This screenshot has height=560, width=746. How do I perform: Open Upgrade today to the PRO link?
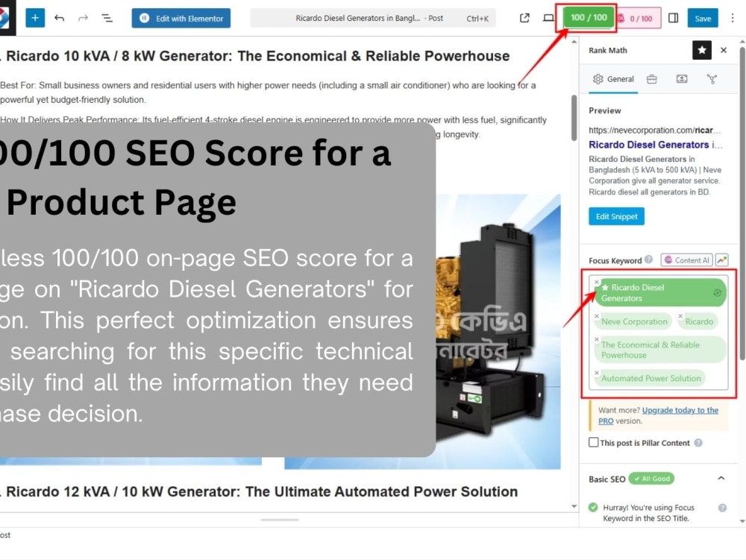tap(659, 415)
